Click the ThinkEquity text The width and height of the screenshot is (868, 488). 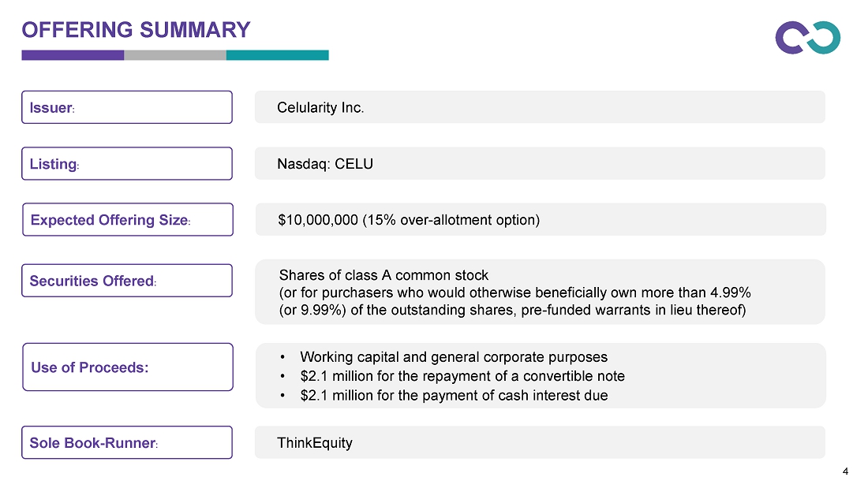[x=315, y=442]
